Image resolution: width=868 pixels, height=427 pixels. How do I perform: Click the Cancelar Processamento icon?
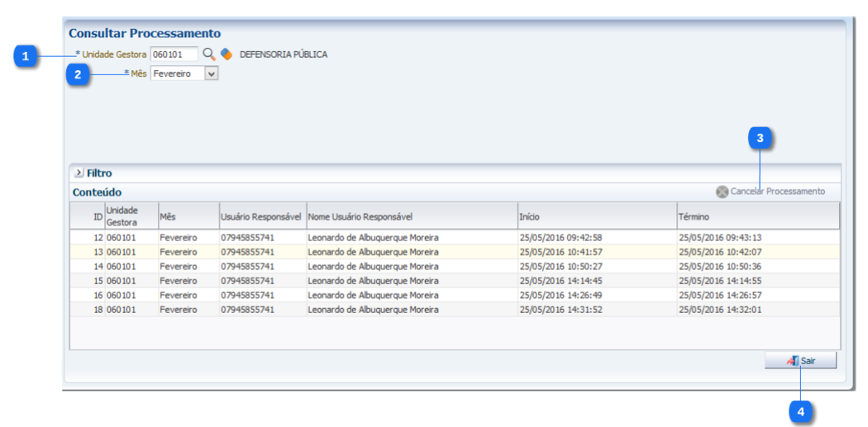722,192
